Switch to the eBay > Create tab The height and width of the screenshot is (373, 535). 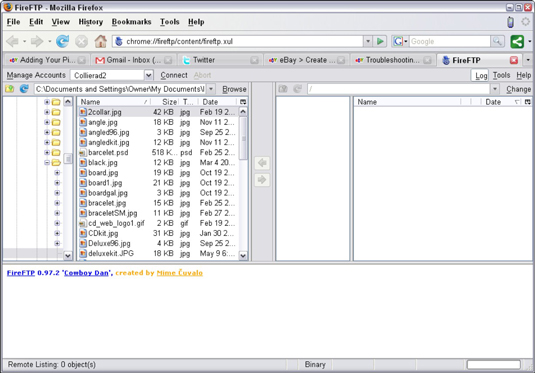click(x=306, y=60)
